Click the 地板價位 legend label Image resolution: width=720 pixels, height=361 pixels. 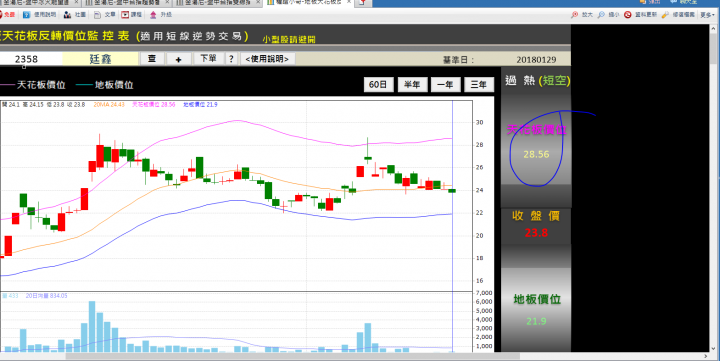(114, 85)
